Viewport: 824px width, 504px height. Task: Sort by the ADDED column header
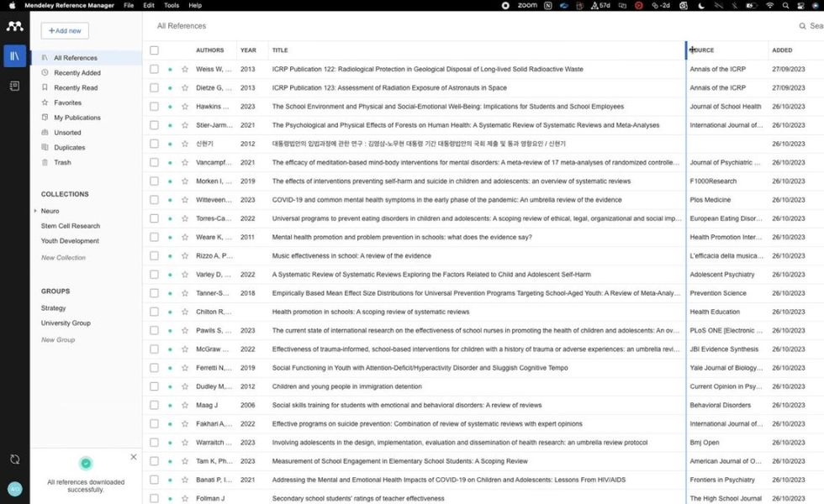pos(782,50)
